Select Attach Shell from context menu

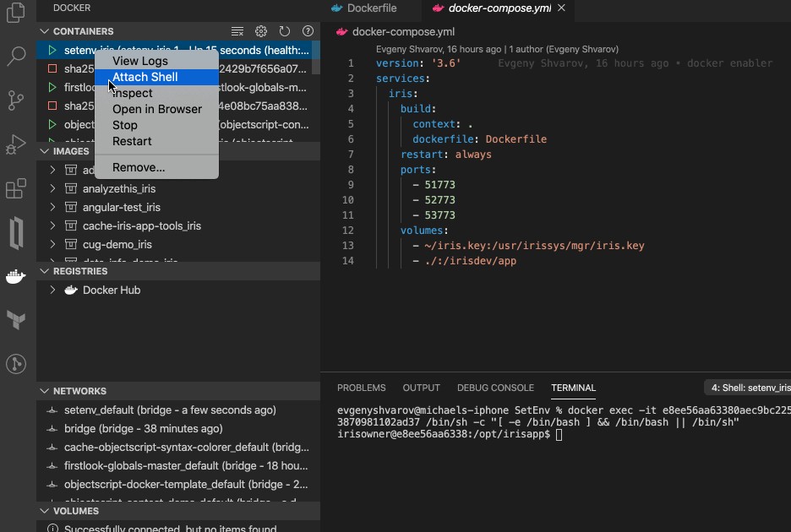pos(145,77)
